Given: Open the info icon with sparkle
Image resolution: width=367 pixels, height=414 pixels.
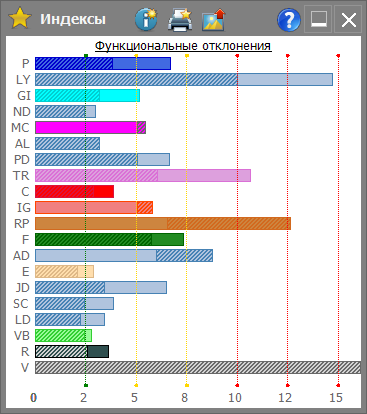Looking at the screenshot, I should click(x=146, y=19).
